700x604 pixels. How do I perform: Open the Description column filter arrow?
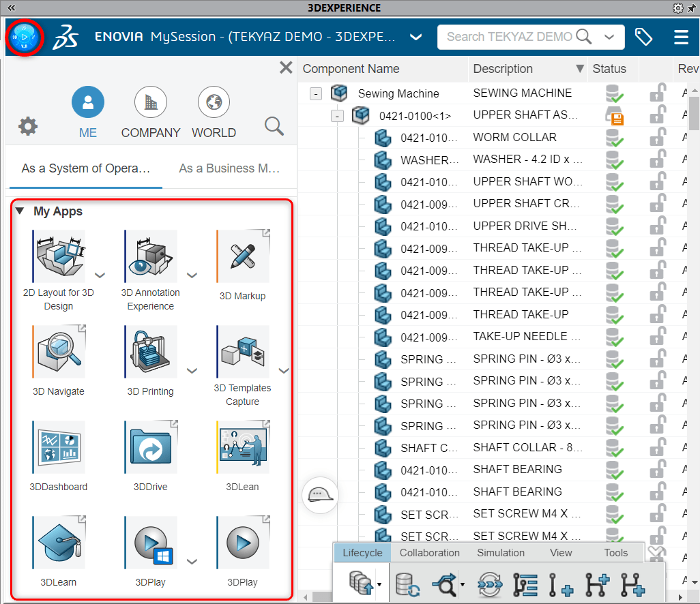(579, 69)
